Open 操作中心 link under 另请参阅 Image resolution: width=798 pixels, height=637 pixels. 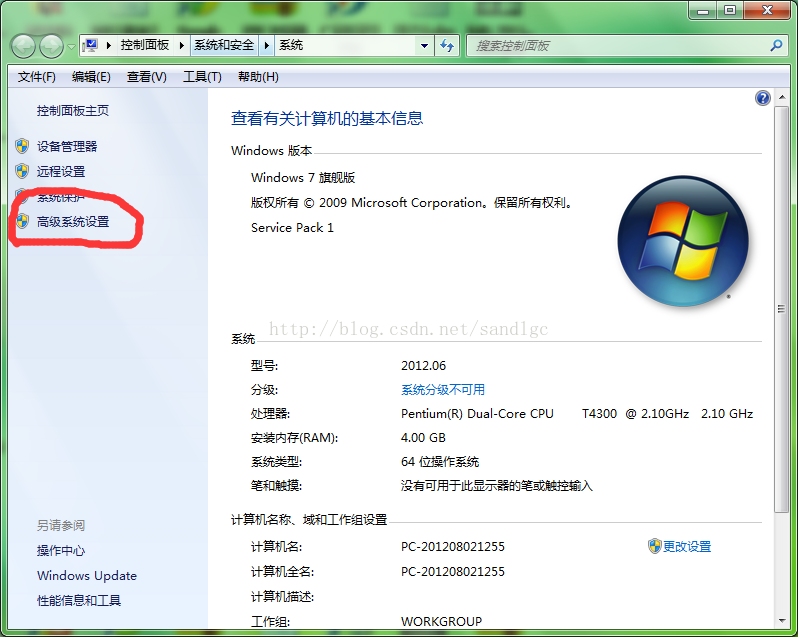pyautogui.click(x=61, y=551)
